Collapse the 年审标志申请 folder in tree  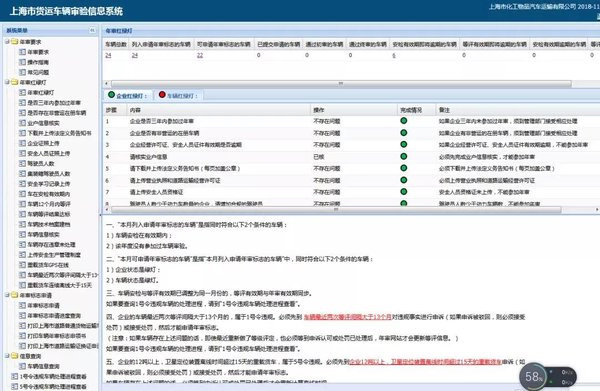[x=7, y=295]
